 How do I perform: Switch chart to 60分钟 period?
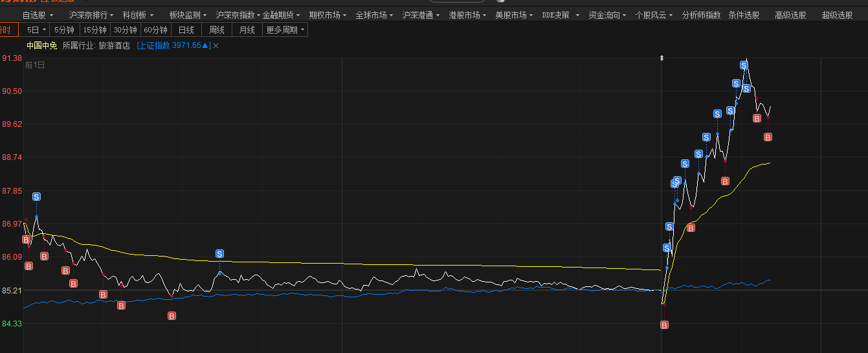156,30
